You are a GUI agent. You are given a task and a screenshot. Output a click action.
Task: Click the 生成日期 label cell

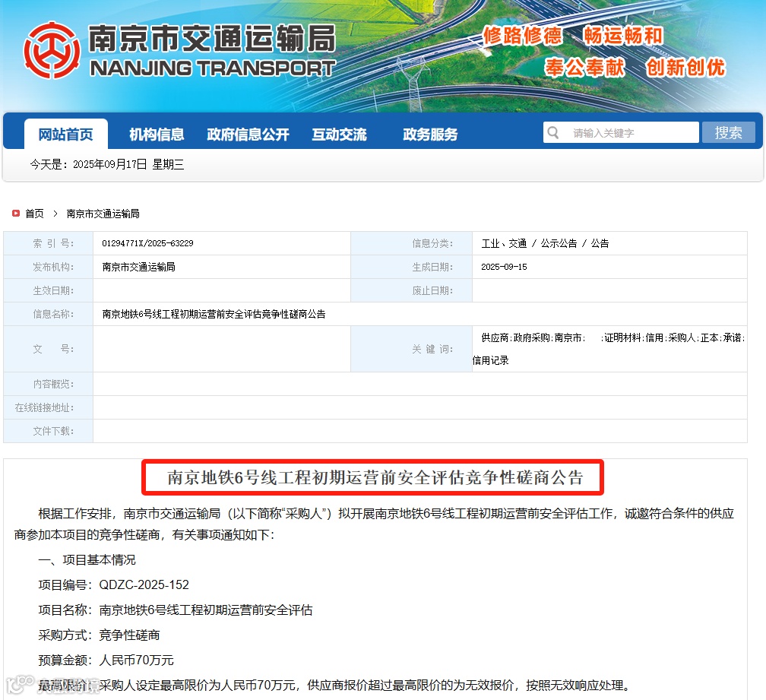[x=411, y=267]
